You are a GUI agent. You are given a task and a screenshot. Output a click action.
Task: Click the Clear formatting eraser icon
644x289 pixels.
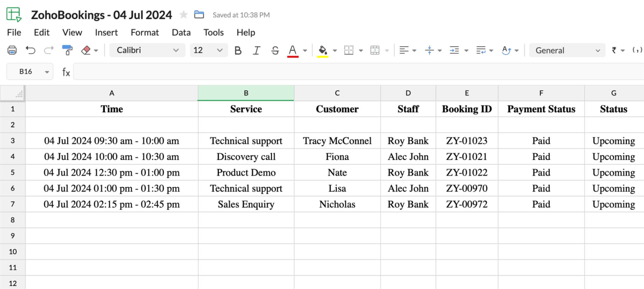pos(86,50)
